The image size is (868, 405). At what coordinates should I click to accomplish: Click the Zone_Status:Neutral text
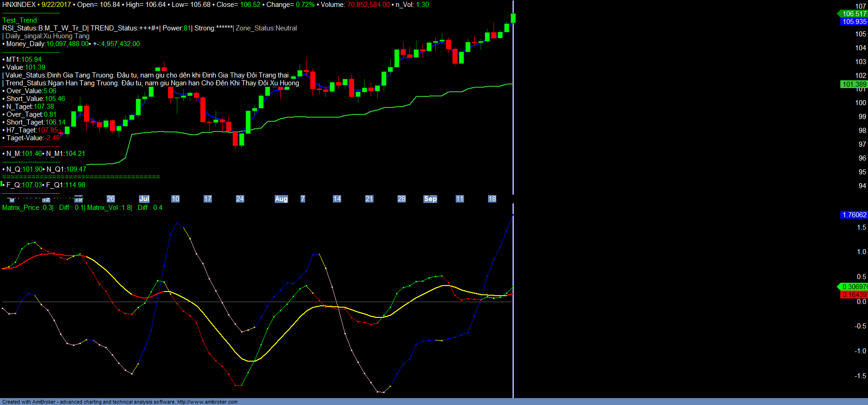point(266,28)
